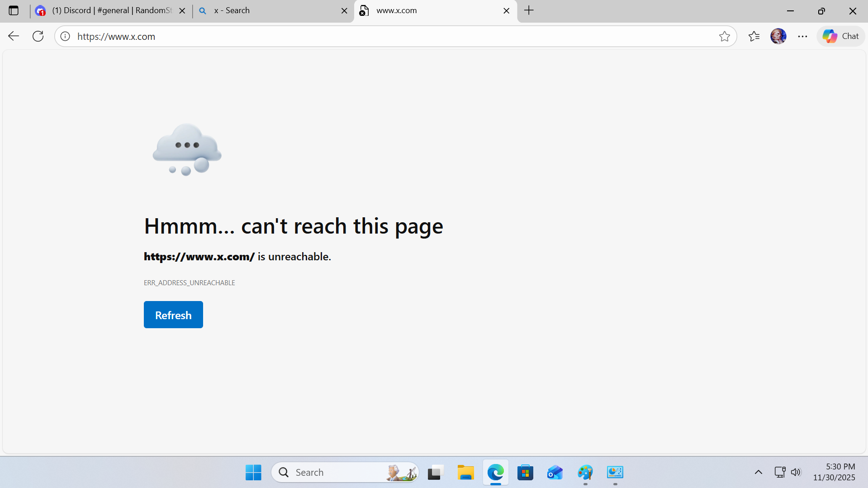Open Microsoft Store from taskbar

point(525,472)
